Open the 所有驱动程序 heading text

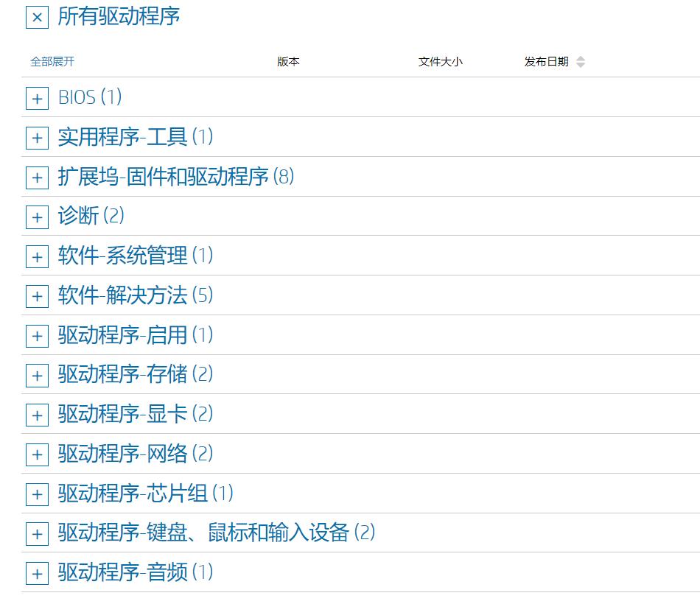(x=119, y=17)
